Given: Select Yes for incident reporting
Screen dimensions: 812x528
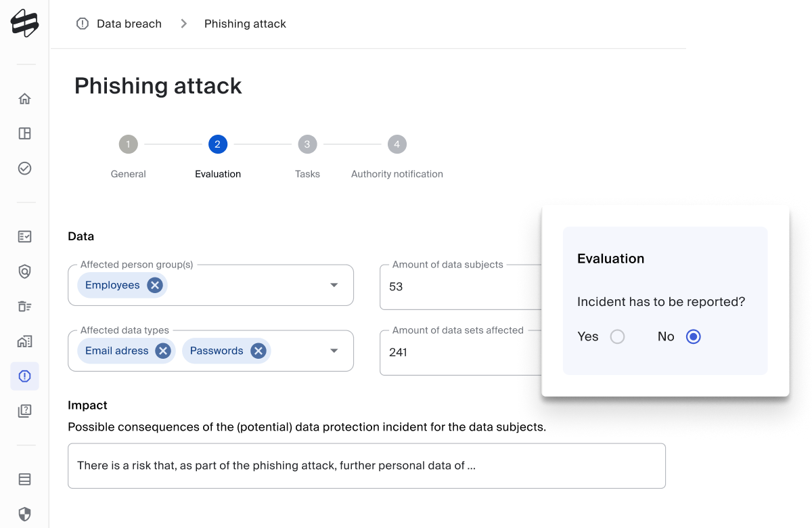Looking at the screenshot, I should click(x=617, y=336).
